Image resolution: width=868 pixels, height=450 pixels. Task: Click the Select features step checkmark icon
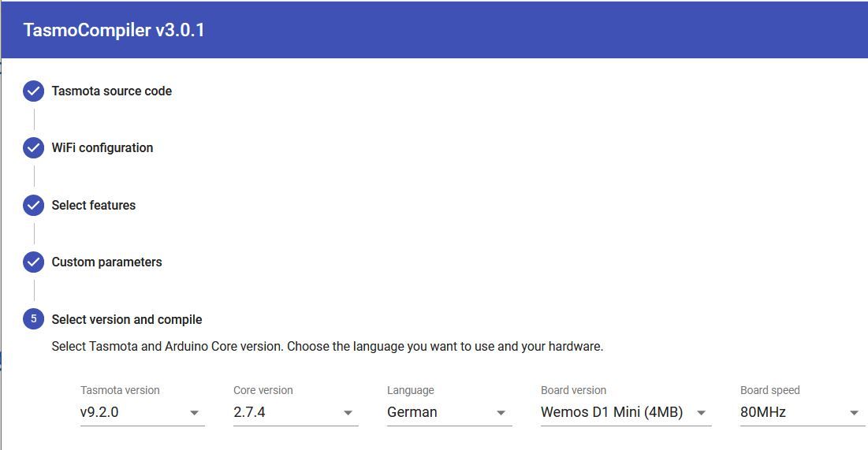(x=33, y=206)
